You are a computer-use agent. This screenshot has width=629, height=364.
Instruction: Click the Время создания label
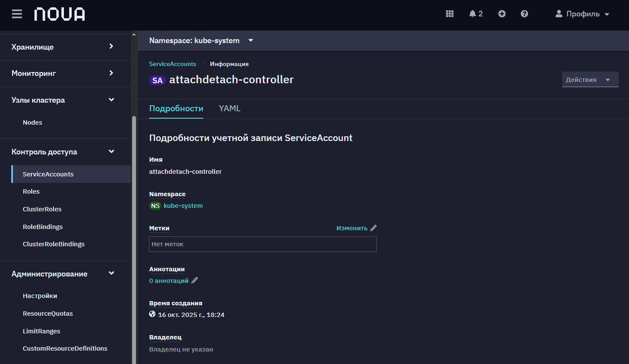point(176,303)
